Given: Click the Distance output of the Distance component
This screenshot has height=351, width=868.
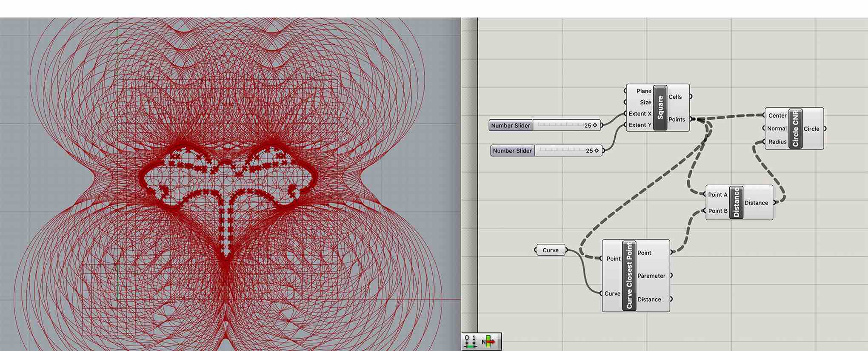Looking at the screenshot, I should pos(756,203).
